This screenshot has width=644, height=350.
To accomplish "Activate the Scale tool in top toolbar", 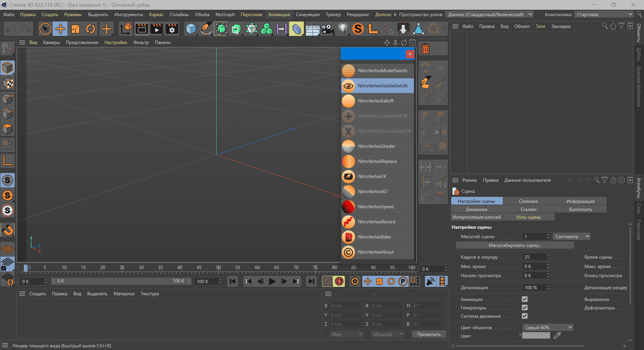I will [75, 29].
